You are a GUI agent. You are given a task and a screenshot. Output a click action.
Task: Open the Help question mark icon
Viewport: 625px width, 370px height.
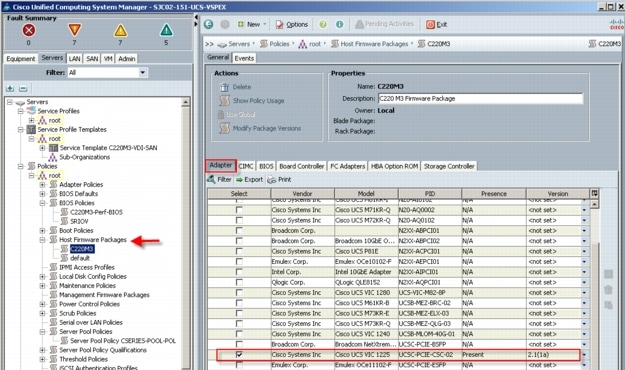[323, 24]
